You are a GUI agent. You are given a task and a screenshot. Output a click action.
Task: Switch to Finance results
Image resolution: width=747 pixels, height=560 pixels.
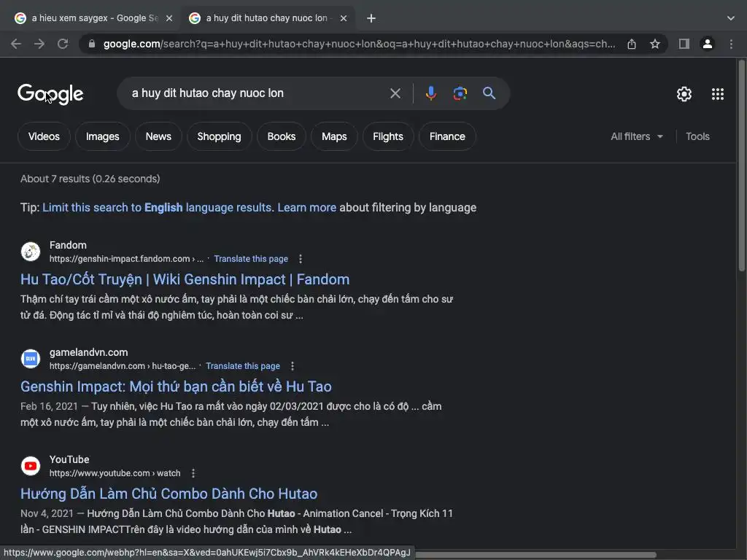tap(447, 136)
